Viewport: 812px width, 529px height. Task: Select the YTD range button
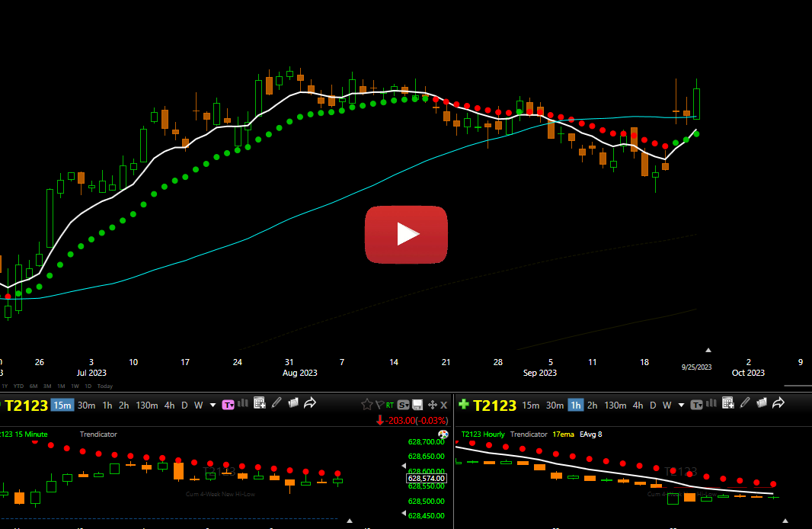[x=18, y=386]
